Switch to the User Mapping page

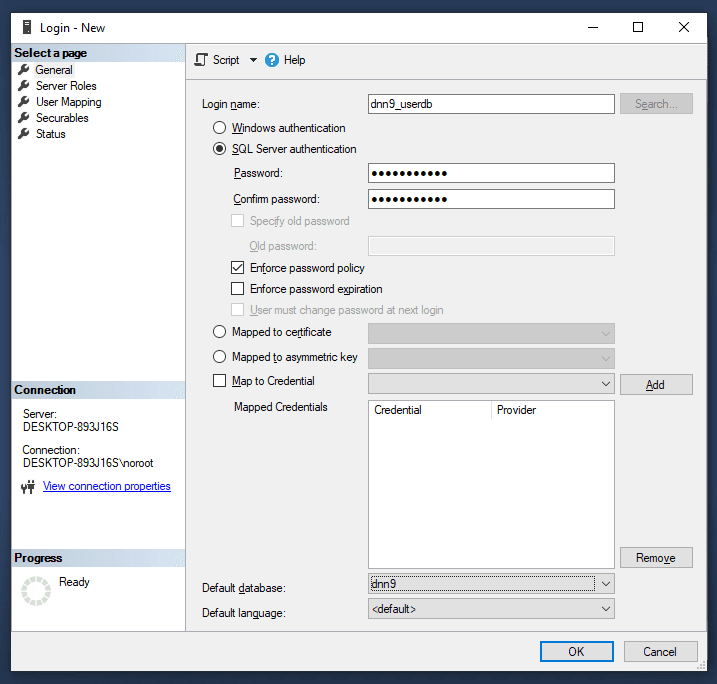point(68,102)
